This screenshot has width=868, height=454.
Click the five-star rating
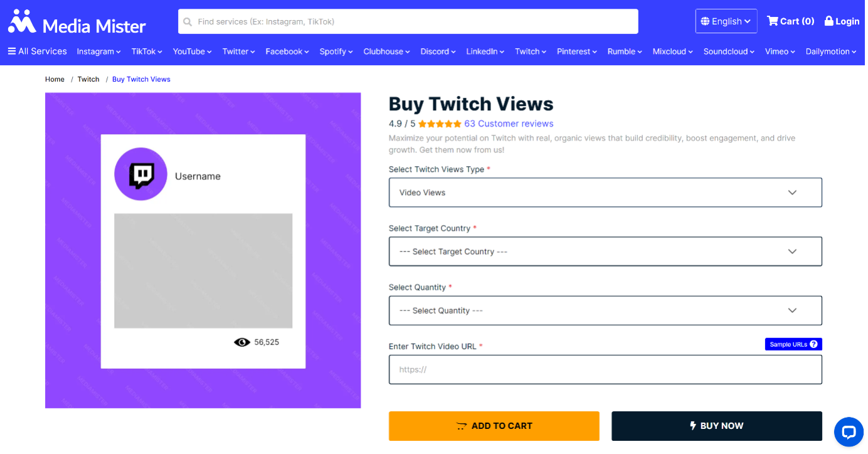pos(440,124)
